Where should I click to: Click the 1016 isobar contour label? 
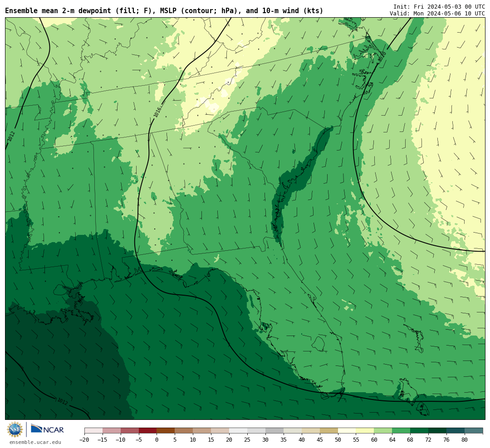tap(157, 112)
